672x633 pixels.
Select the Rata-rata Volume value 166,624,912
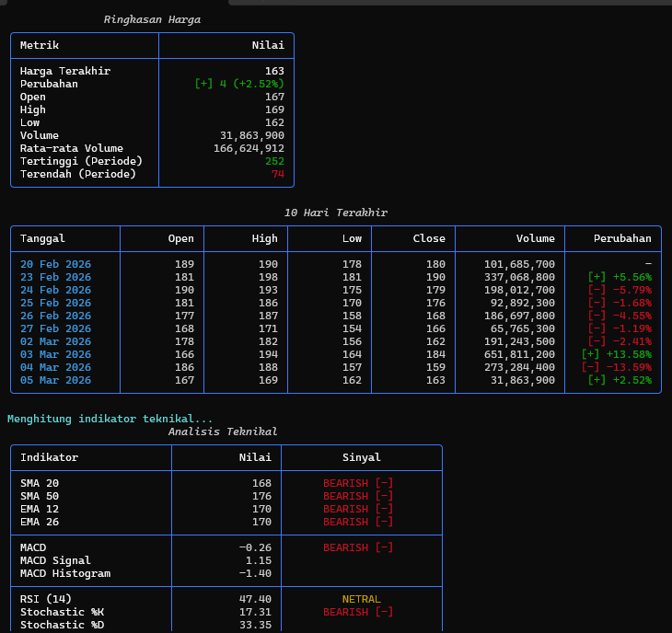249,148
